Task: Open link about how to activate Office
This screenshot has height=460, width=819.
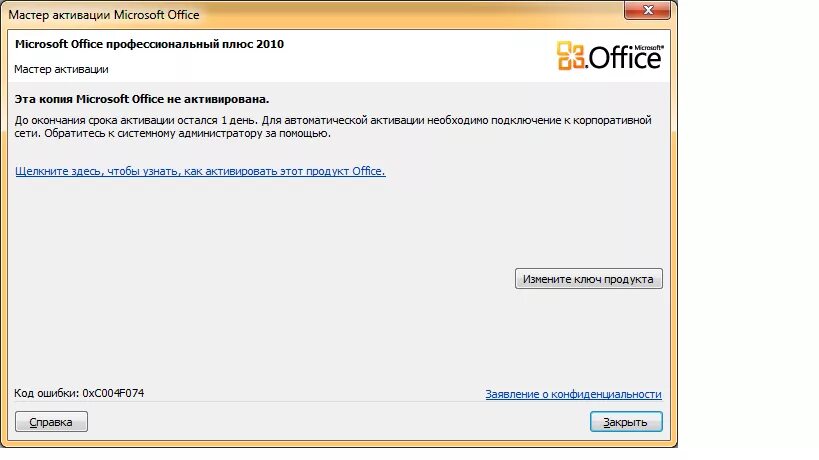Action: coord(201,171)
